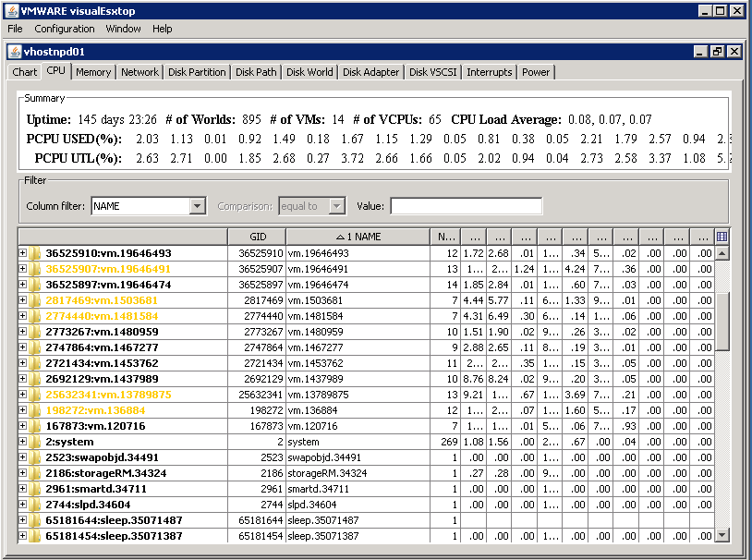The width and height of the screenshot is (752, 560).
Task: Expand the 2774440:vm.1481584 row
Action: tap(22, 316)
